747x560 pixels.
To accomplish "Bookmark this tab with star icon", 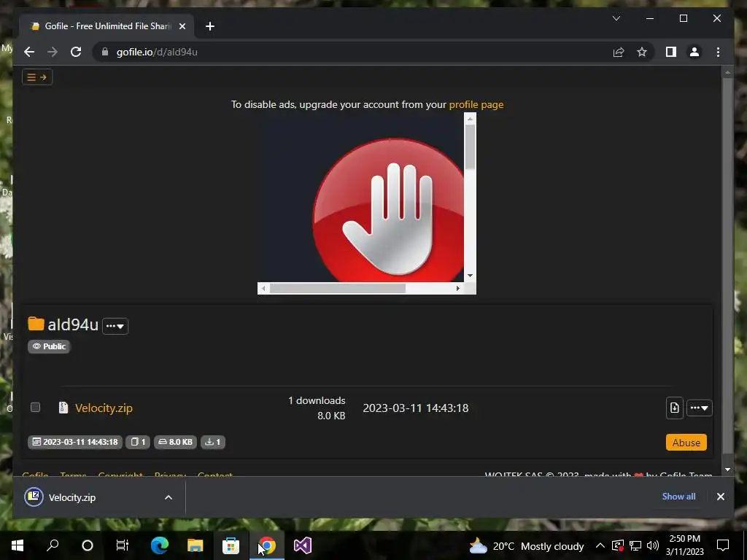I will 642,52.
